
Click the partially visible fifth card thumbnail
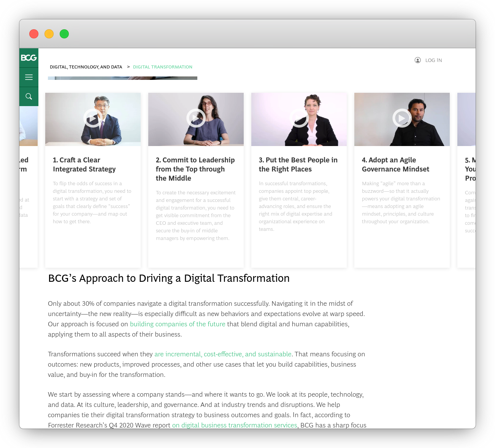466,118
